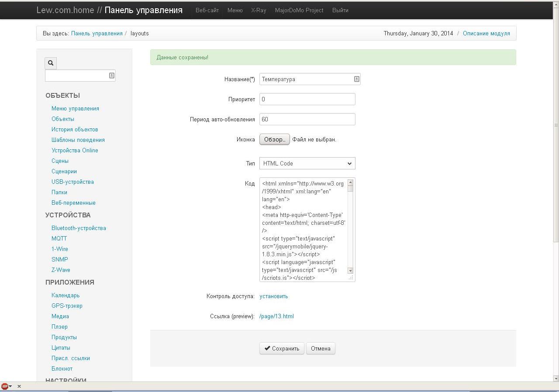
Task: Click Обзор file browse button
Action: point(274,140)
